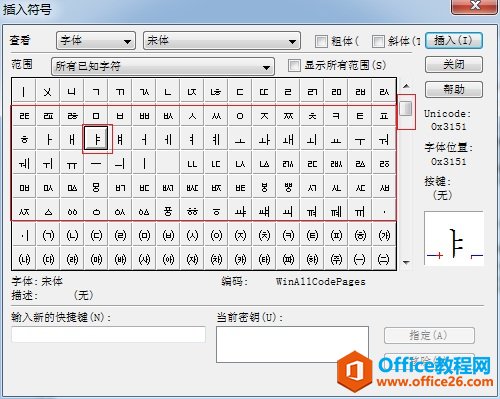
Task: Select the ㅗ vowel cell
Action: tap(240, 140)
